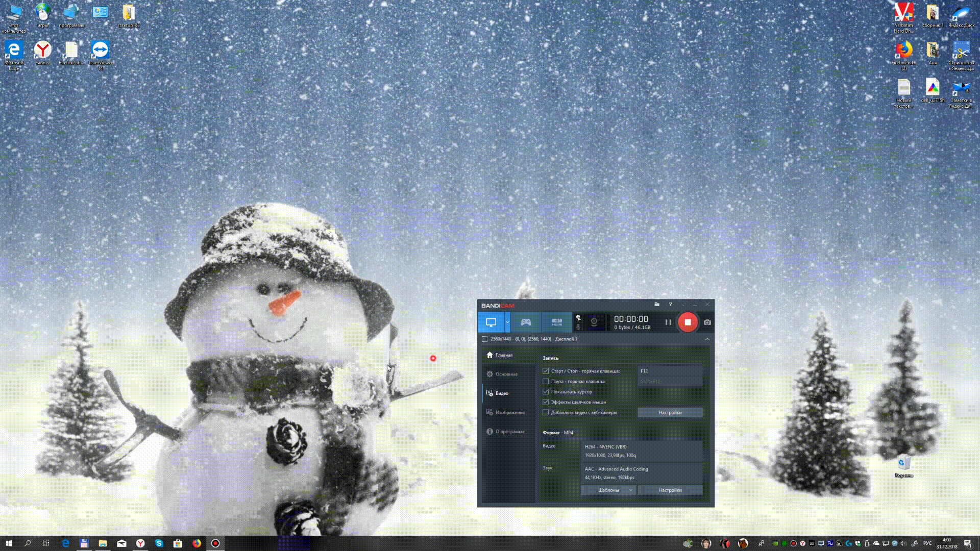Enable Пауза hotkey checkbox
The height and width of the screenshot is (551, 980).
coord(546,382)
